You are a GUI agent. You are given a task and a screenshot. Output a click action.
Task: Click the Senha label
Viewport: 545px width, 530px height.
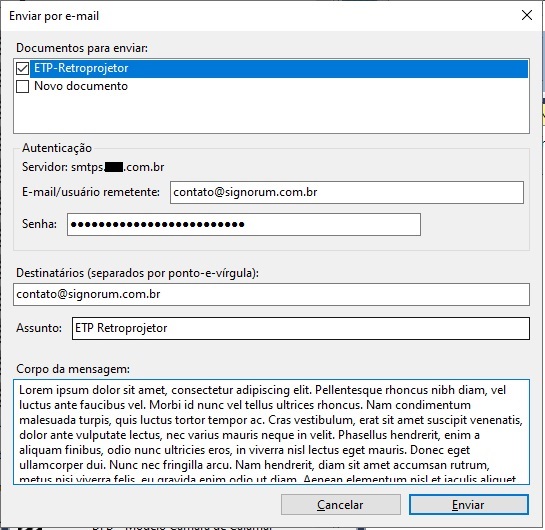pos(39,224)
